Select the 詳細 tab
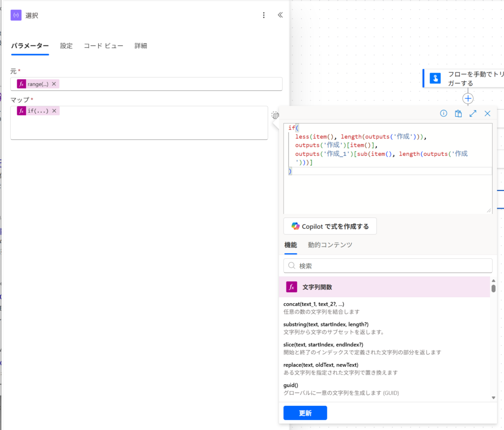The image size is (504, 430). point(141,46)
